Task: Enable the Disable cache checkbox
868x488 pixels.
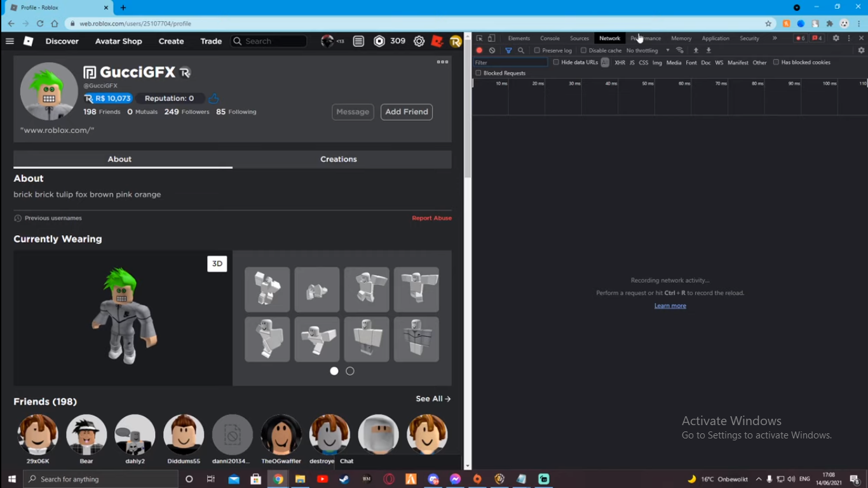Action: pos(583,50)
